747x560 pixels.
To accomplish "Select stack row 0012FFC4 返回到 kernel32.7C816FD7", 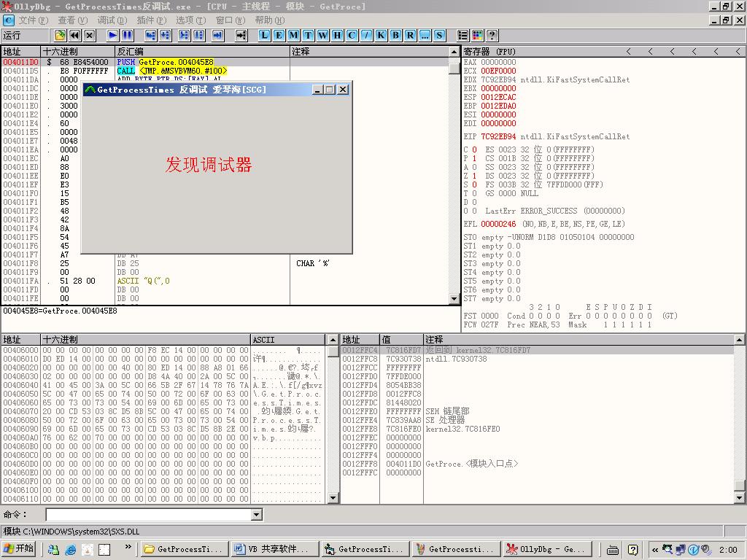I will coord(537,350).
